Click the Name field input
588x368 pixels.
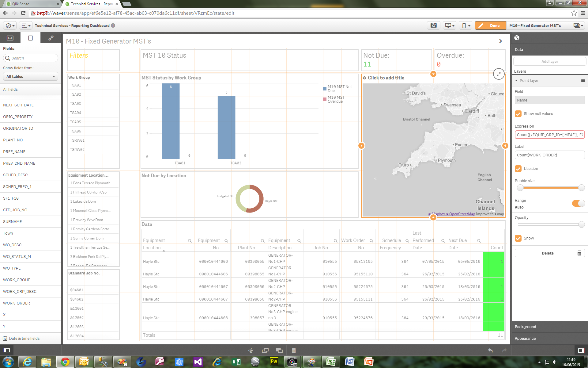pos(550,100)
